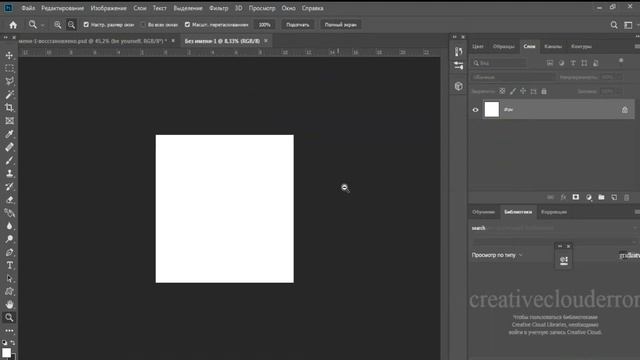Select the Hand tool
Image resolution: width=640 pixels, height=360 pixels.
point(9,304)
